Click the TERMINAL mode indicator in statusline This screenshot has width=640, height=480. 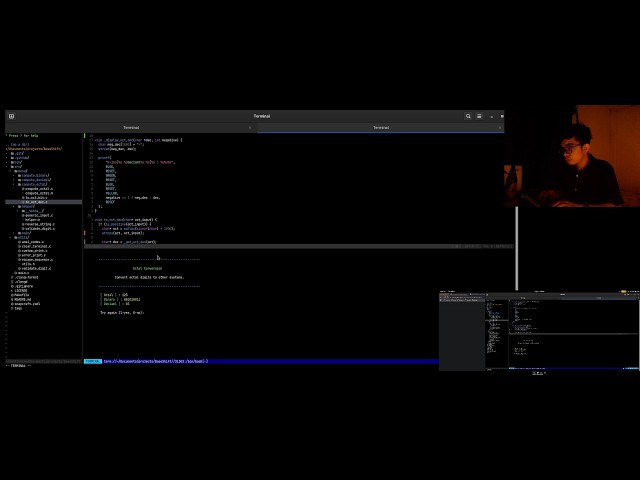click(93, 361)
